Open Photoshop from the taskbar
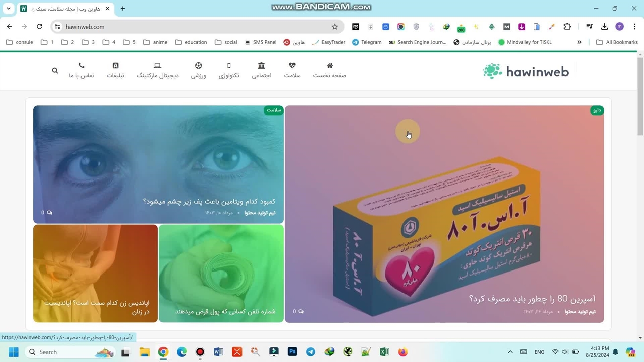Screen dimensions: 644x362 pos(292,352)
